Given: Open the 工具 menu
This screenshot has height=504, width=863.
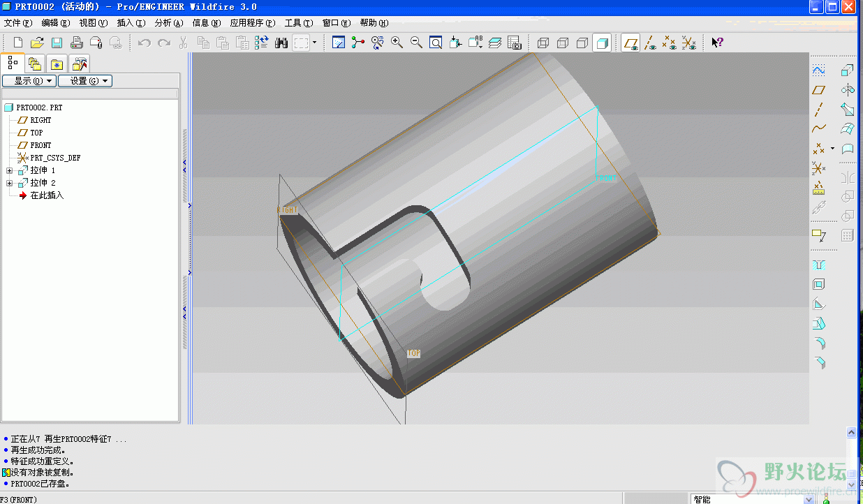Looking at the screenshot, I should 299,23.
